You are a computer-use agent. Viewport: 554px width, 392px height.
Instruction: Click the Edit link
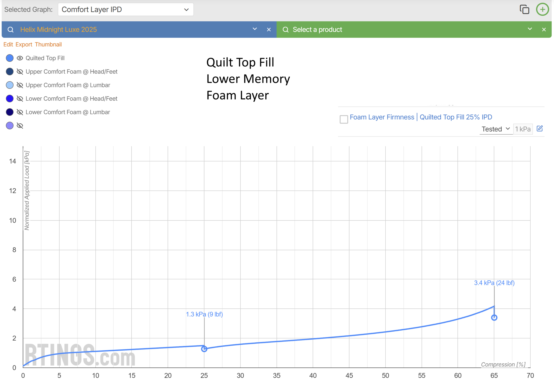point(8,45)
